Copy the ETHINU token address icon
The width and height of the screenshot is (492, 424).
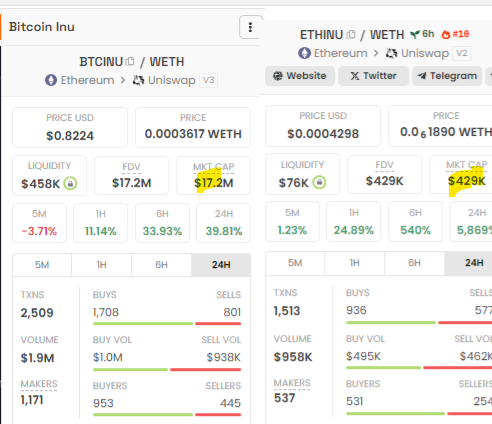(351, 35)
